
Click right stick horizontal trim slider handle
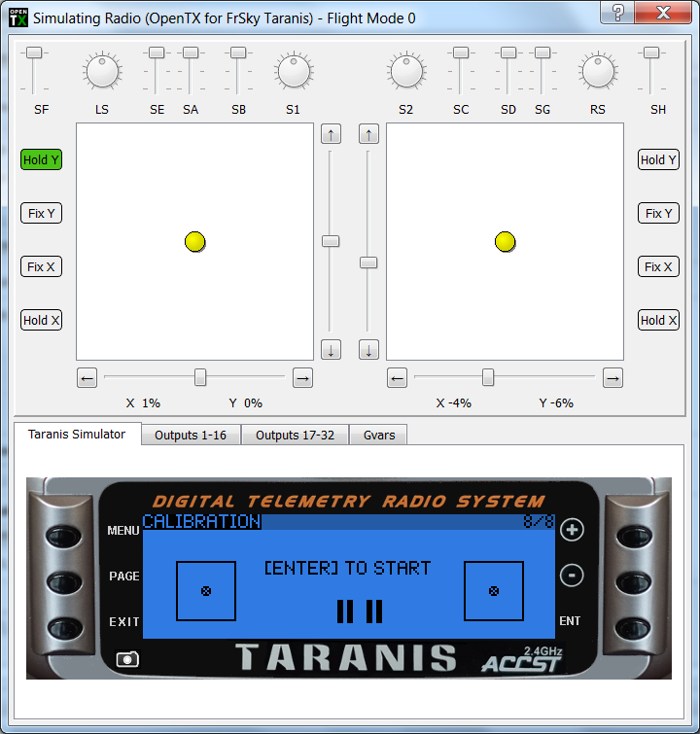point(488,377)
